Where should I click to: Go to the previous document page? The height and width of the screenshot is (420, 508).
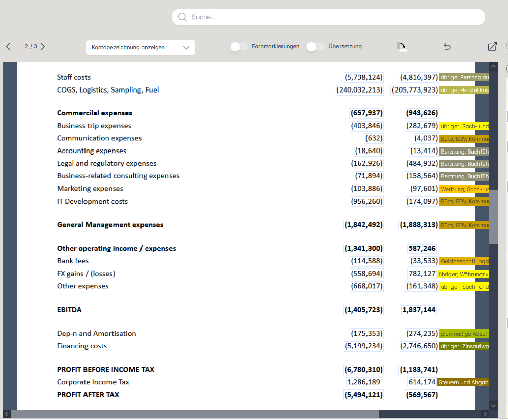(x=8, y=47)
